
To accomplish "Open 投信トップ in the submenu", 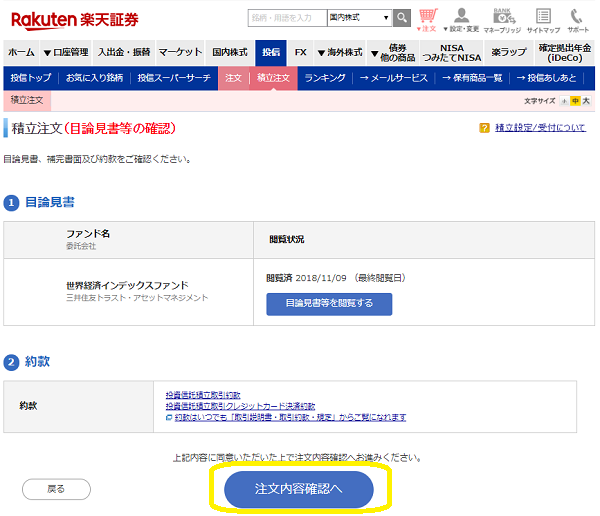I will [x=31, y=78].
